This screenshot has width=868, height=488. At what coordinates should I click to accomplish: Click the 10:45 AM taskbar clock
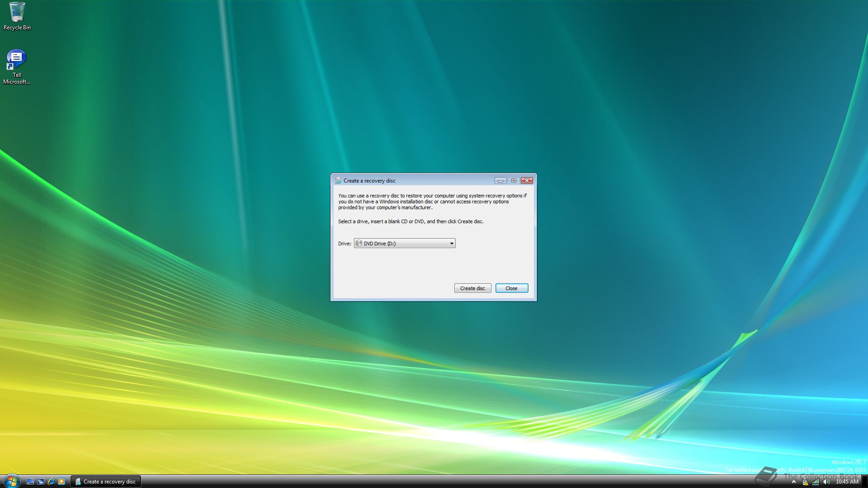pyautogui.click(x=847, y=482)
